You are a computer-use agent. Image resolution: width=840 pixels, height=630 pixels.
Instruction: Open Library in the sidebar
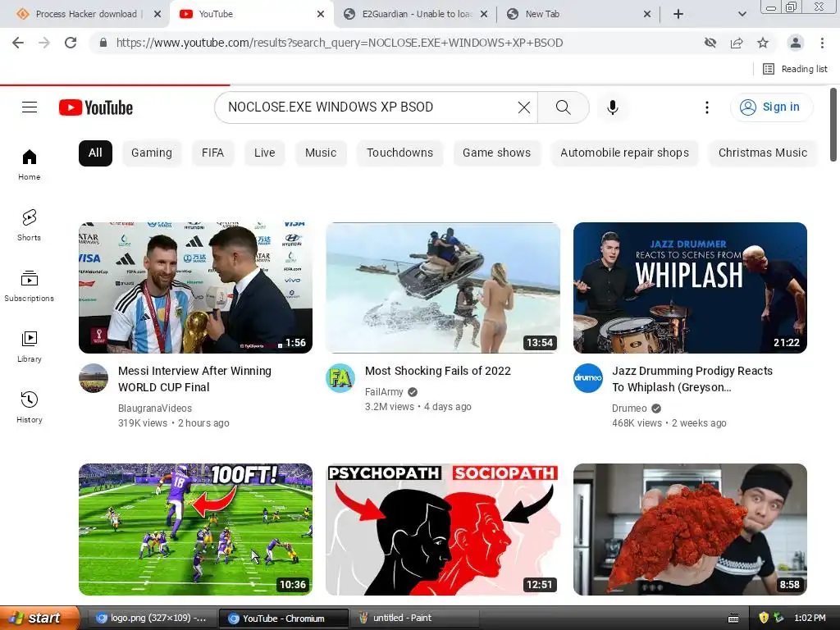(29, 347)
